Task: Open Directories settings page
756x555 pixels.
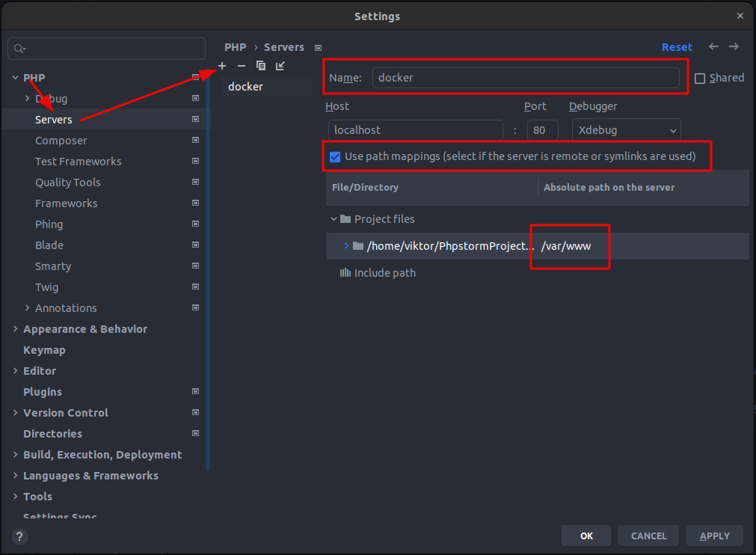Action: point(52,434)
